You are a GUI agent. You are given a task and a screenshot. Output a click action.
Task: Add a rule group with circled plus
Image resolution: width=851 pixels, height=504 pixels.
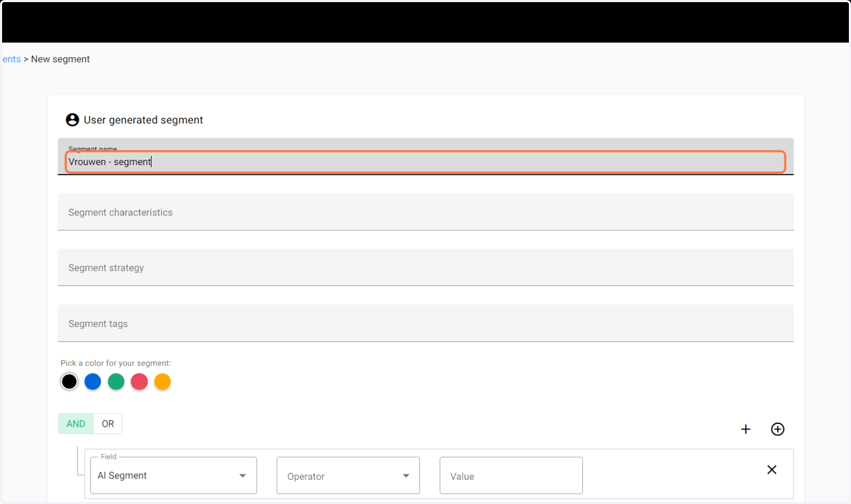coord(778,429)
